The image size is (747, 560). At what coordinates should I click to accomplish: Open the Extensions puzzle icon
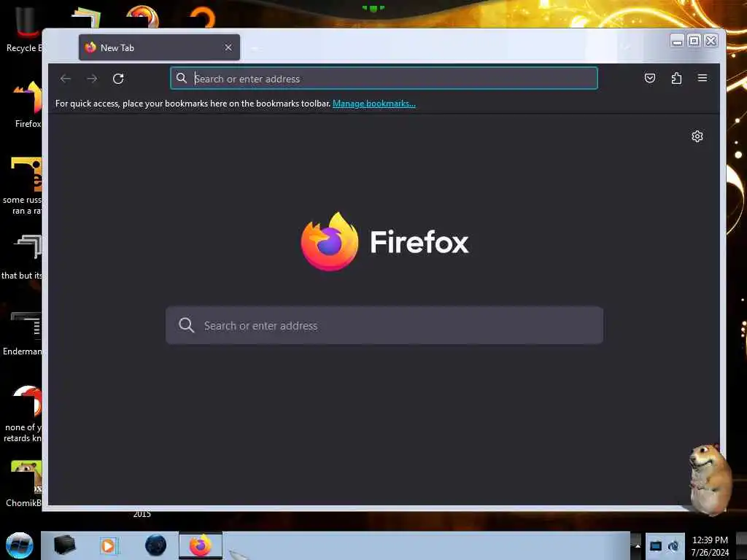click(676, 78)
